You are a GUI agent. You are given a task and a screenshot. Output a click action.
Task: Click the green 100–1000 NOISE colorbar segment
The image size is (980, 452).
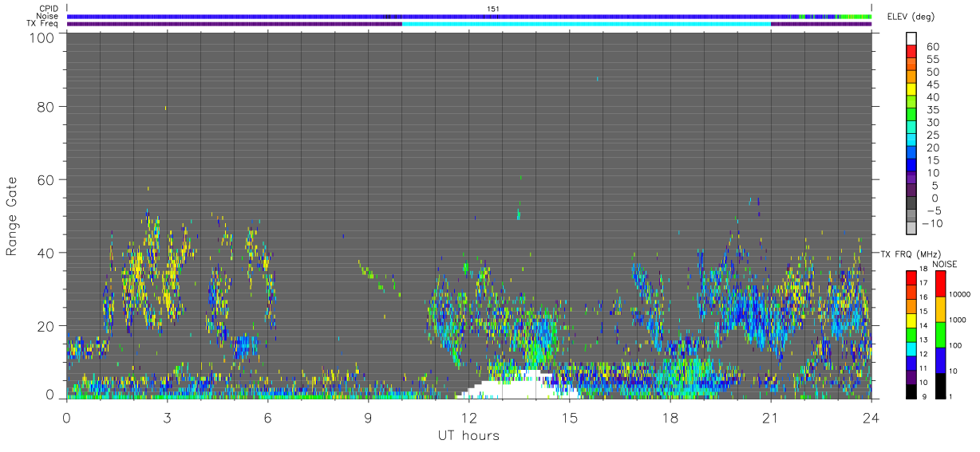939,335
